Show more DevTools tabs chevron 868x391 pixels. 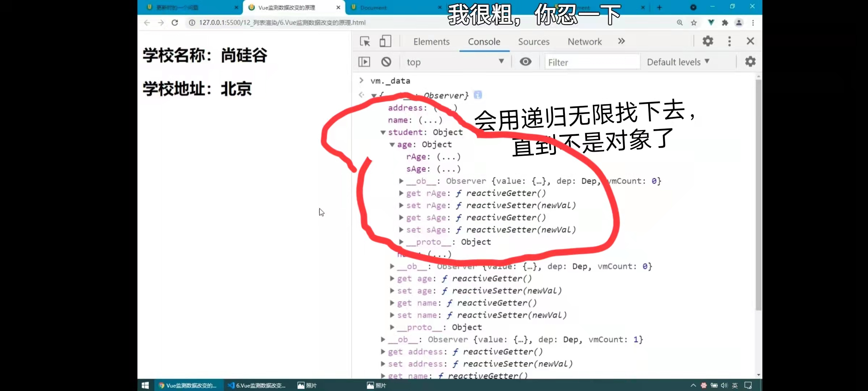pyautogui.click(x=621, y=41)
